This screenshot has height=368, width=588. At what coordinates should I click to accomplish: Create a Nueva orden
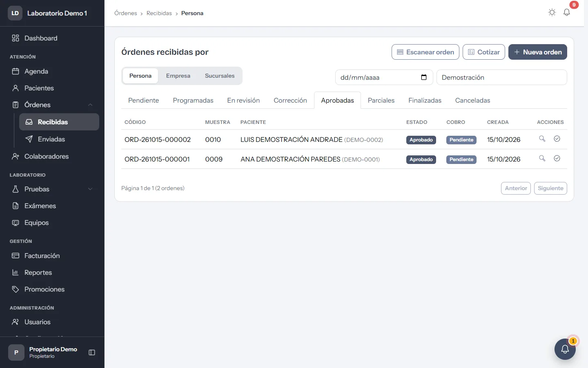[x=538, y=52]
